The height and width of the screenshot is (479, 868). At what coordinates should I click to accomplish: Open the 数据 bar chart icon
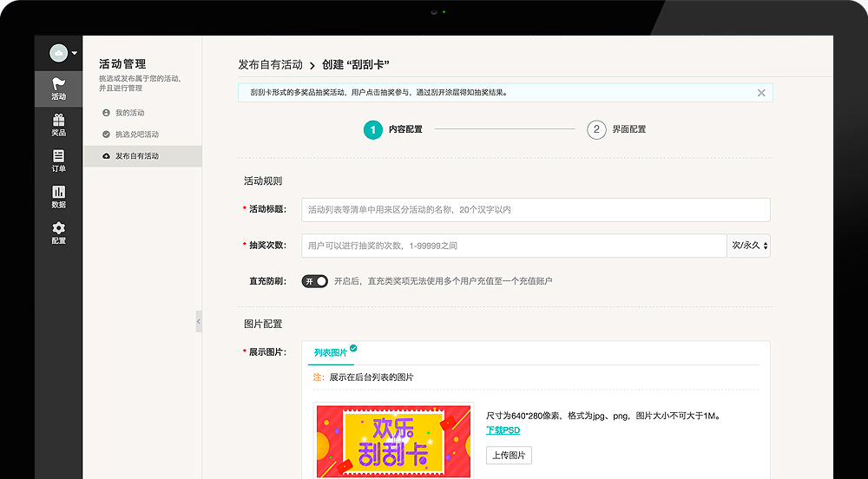pyautogui.click(x=58, y=197)
